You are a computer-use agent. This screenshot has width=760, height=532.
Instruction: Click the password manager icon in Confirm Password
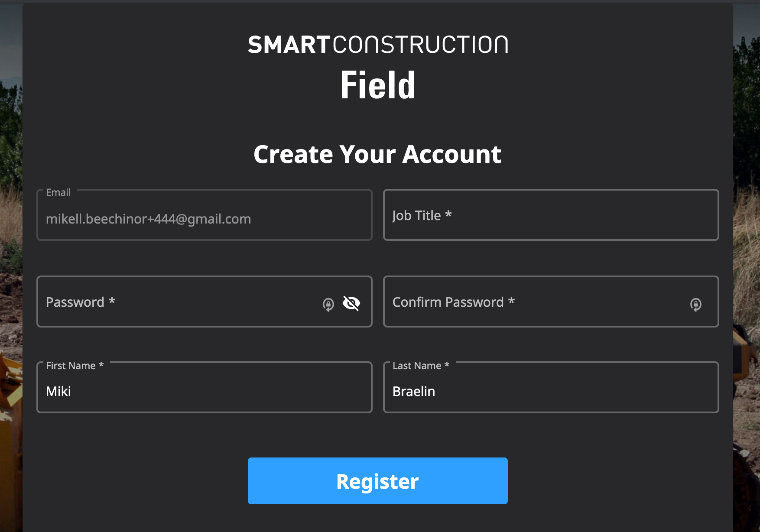(x=696, y=305)
